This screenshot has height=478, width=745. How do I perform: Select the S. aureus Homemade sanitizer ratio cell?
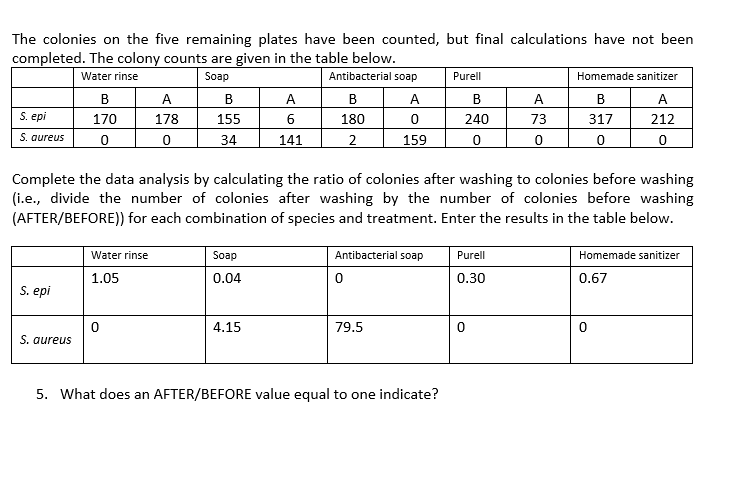point(631,340)
